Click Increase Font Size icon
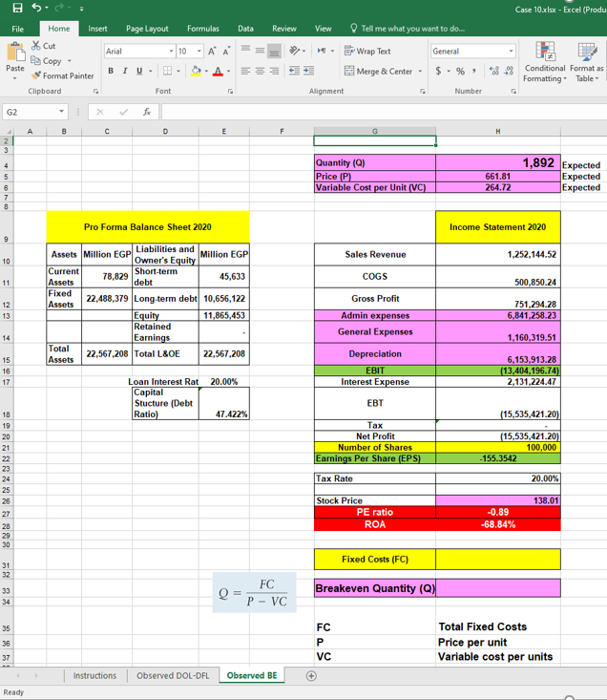Screen dimensions: 607x700 click(212, 51)
